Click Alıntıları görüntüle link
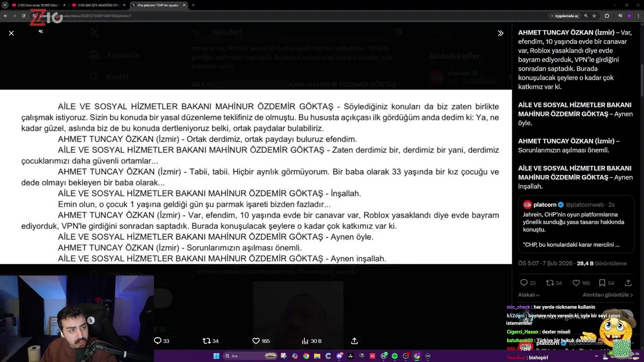Image resolution: width=644 pixels, height=362 pixels. pos(608,295)
